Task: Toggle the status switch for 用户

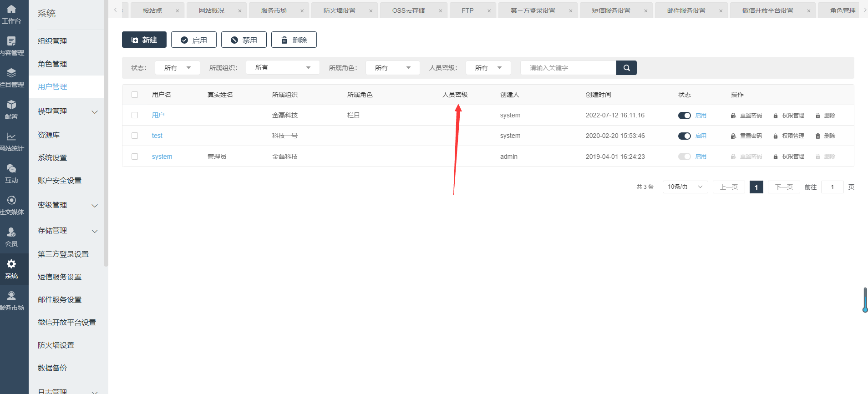Action: click(685, 116)
